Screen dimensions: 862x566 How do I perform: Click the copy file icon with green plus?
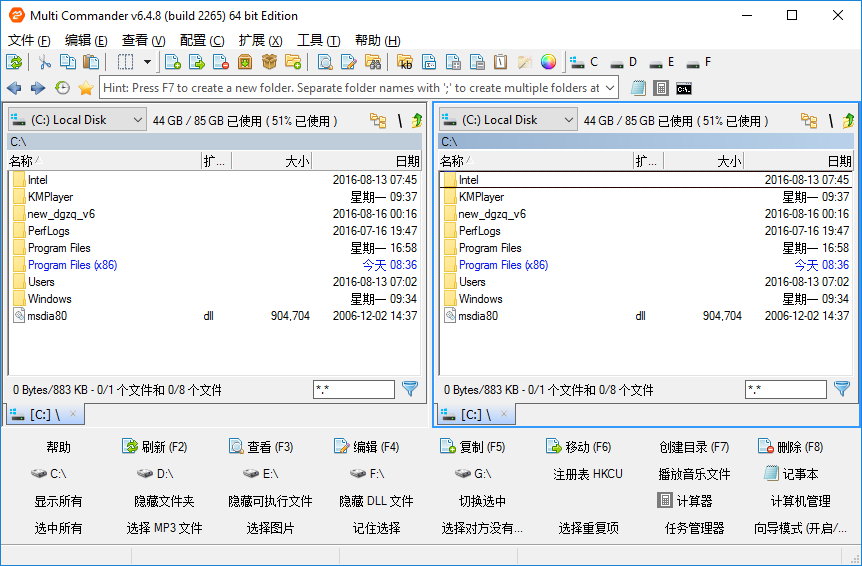[x=173, y=62]
